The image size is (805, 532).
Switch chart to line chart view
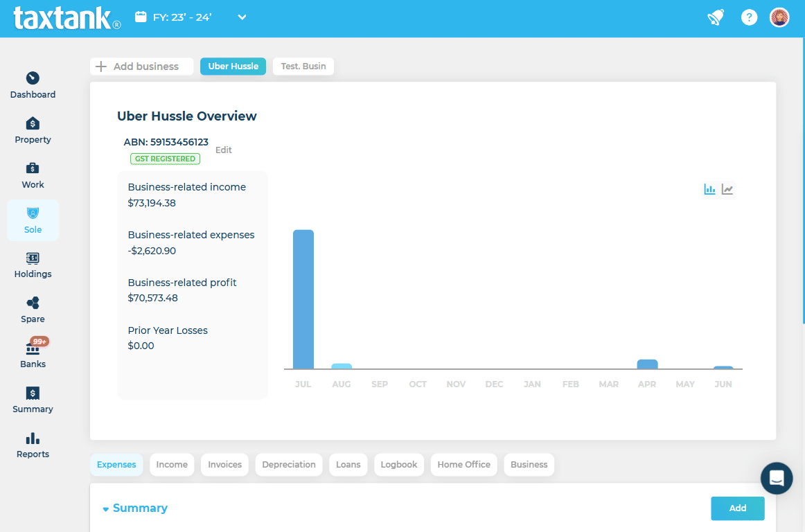pyautogui.click(x=727, y=190)
